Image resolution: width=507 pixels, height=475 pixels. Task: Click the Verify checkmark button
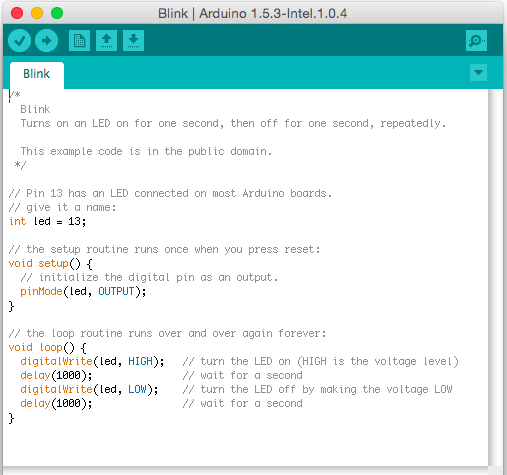(x=20, y=41)
